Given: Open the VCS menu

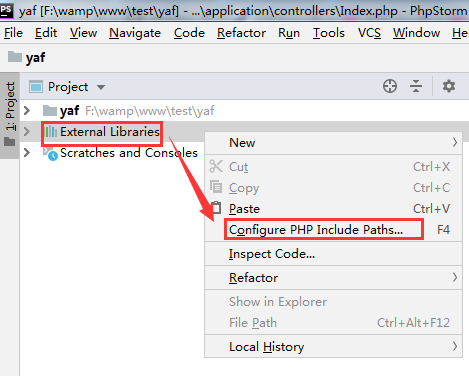Looking at the screenshot, I should pyautogui.click(x=369, y=33).
